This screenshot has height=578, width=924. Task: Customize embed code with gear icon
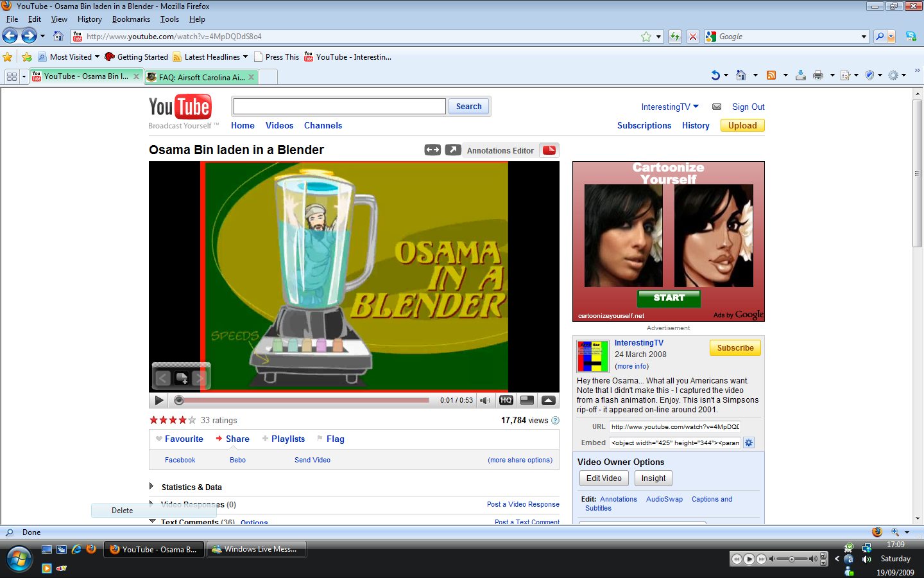point(749,442)
